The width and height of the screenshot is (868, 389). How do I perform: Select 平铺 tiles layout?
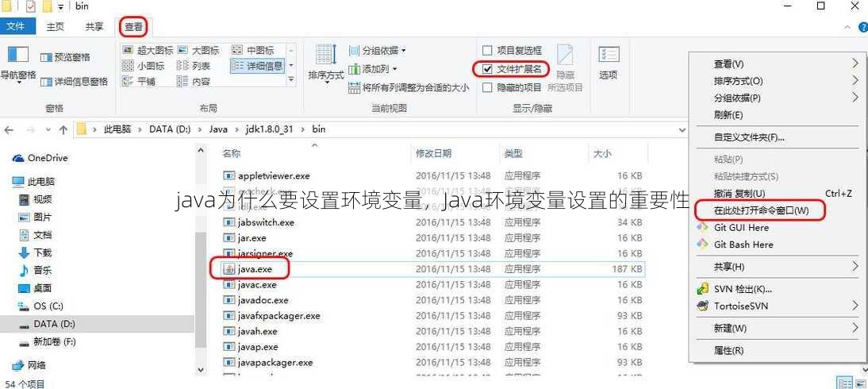138,82
